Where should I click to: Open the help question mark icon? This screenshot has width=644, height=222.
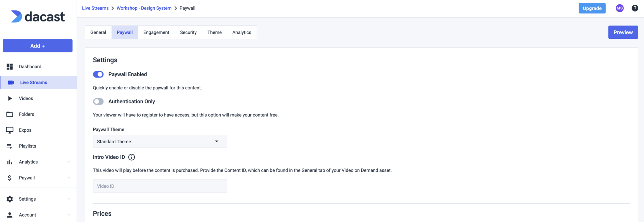[635, 8]
